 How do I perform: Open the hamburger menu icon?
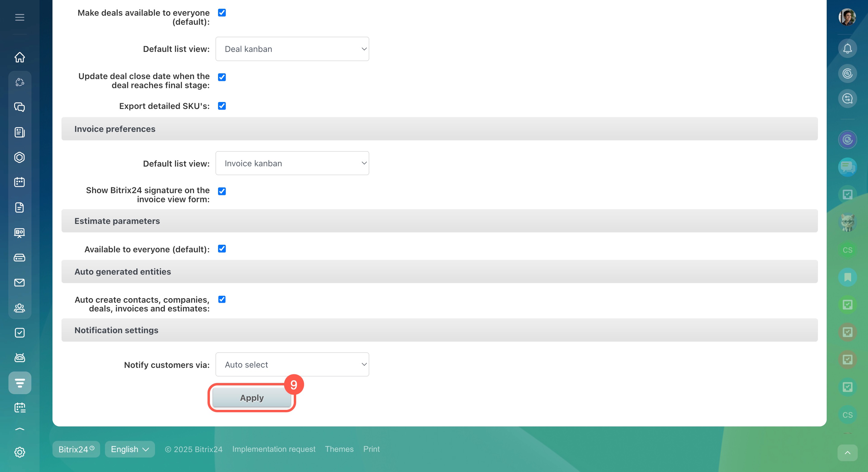click(20, 17)
